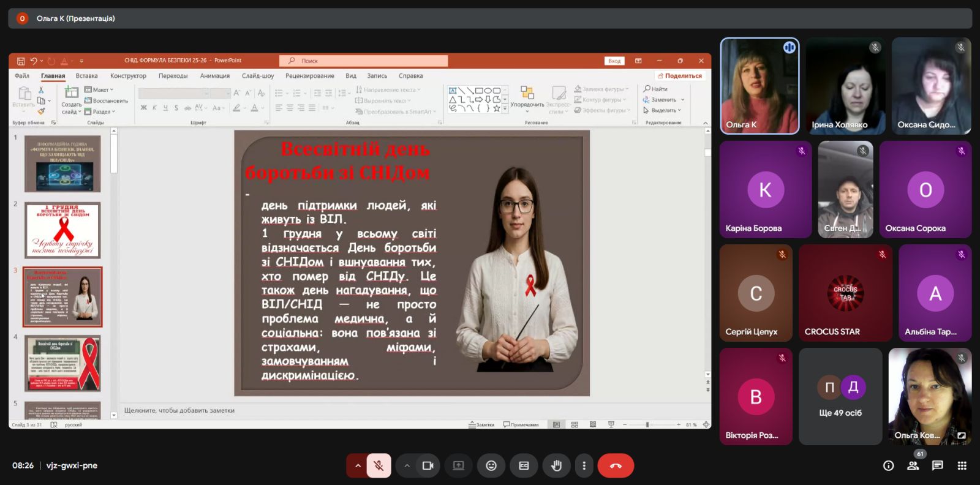Toggle the camera on or off
The image size is (980, 485).
[x=428, y=466]
